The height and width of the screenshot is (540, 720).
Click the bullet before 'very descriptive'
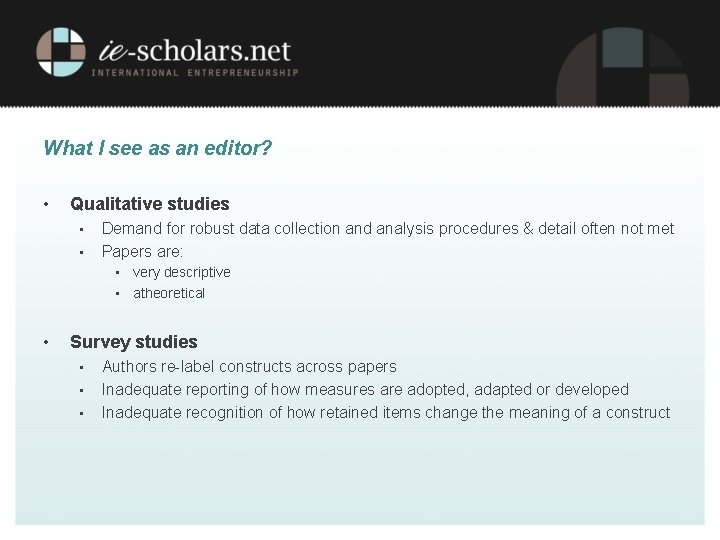tap(117, 272)
